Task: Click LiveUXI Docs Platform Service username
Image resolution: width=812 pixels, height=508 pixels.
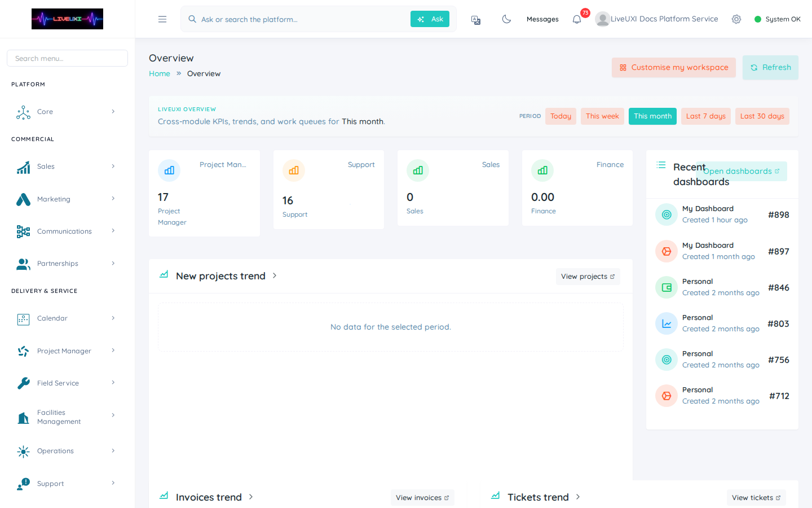Action: (664, 19)
